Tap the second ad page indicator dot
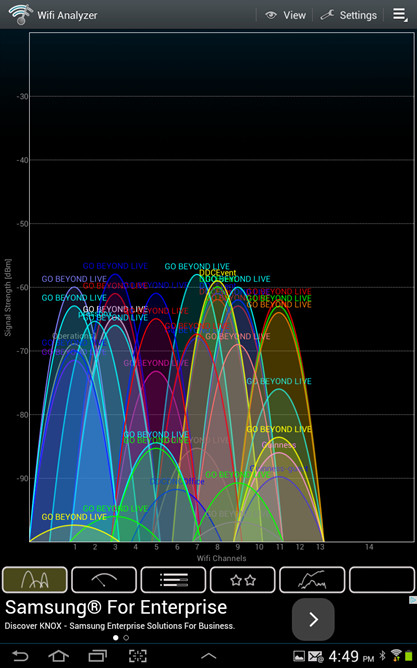 pyautogui.click(x=126, y=638)
